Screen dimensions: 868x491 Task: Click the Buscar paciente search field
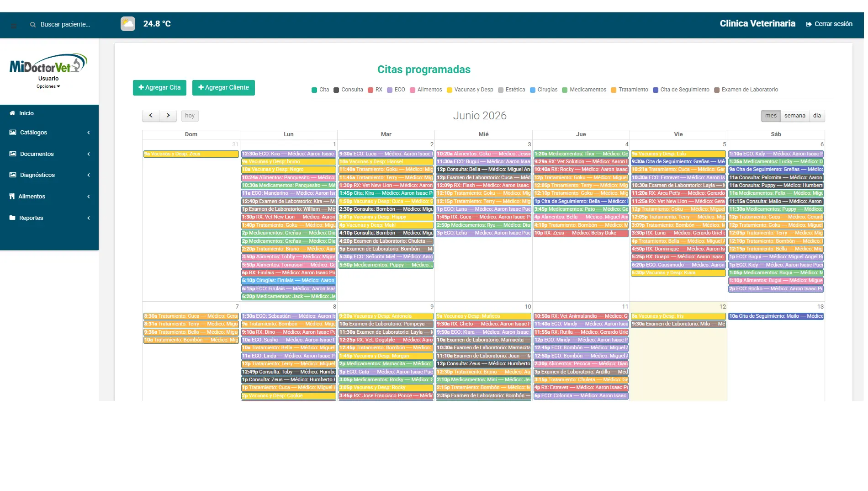click(65, 25)
